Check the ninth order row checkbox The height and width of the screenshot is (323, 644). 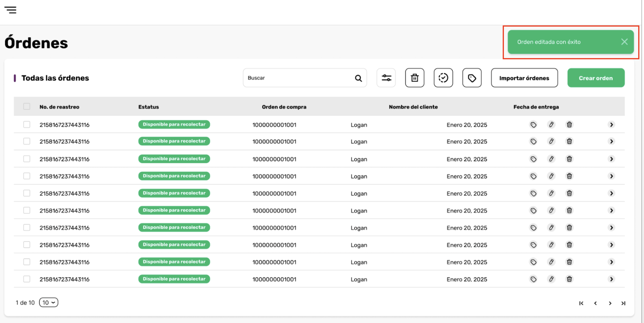(x=27, y=262)
